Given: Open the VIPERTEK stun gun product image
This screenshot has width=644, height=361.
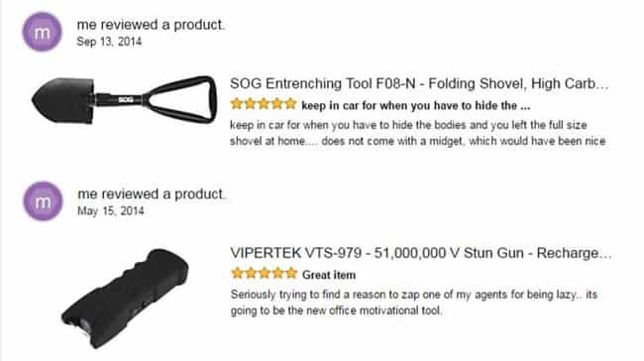Looking at the screenshot, I should coord(125,299).
